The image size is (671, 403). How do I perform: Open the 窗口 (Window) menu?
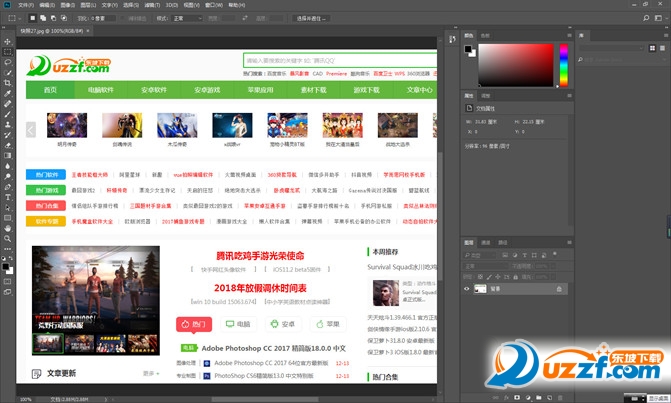point(214,5)
